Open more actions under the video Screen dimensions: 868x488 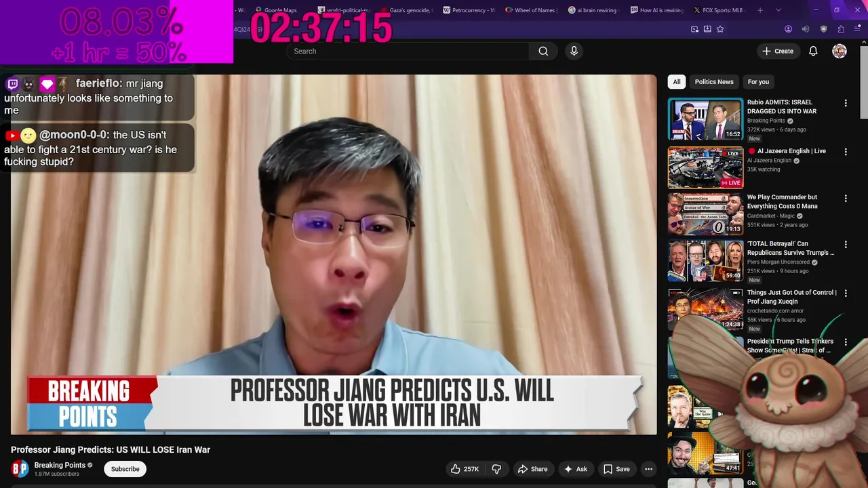pos(648,469)
